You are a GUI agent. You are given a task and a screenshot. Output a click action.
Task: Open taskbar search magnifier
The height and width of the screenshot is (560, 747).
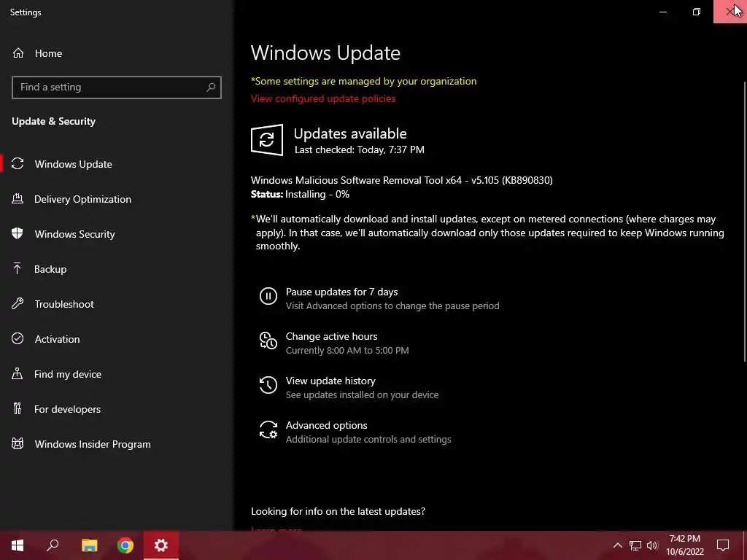53,545
